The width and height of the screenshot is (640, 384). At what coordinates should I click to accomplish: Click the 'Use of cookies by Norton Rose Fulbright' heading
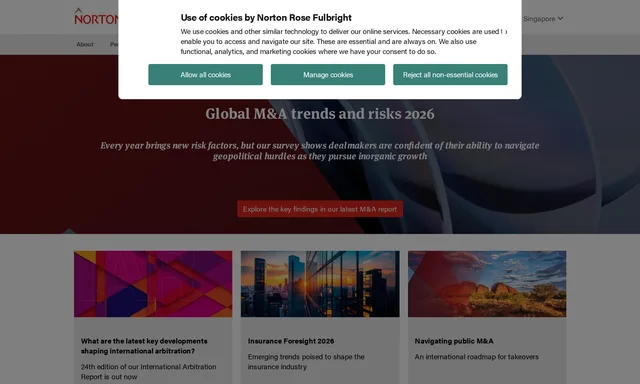coord(266,18)
